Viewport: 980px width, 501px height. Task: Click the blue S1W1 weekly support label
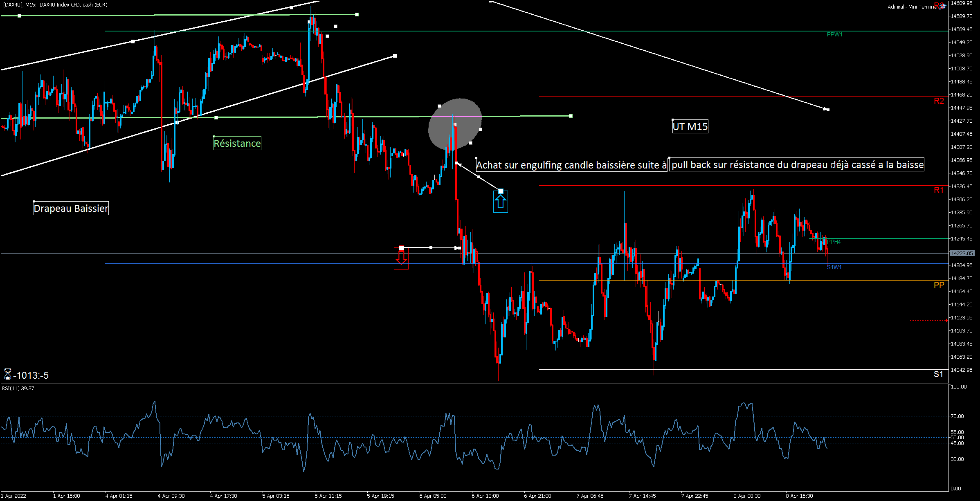click(834, 267)
